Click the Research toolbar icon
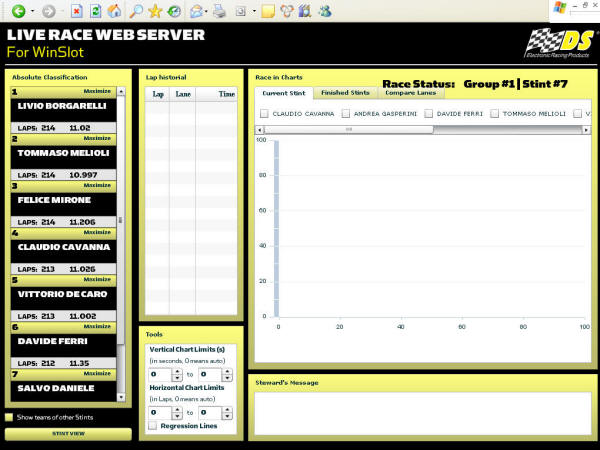 click(287, 11)
